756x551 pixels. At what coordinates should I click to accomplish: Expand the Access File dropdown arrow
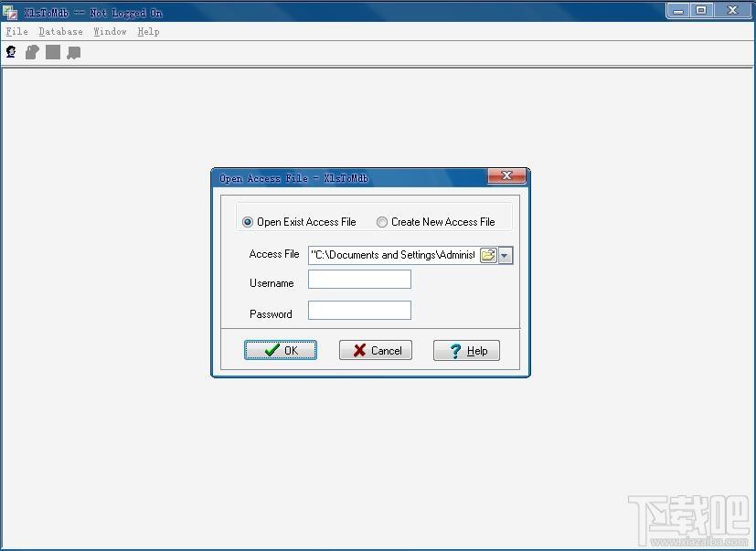[x=505, y=255]
